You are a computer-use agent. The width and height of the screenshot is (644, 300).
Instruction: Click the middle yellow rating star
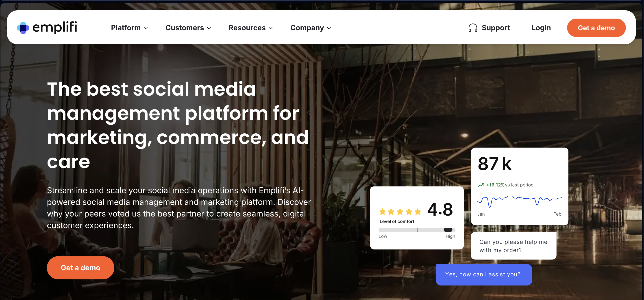[400, 212]
